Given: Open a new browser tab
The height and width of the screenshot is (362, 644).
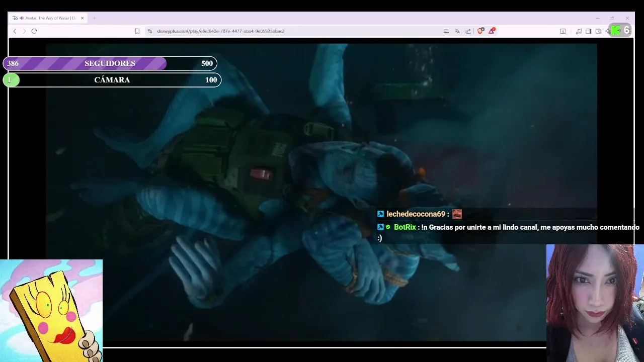Looking at the screenshot, I should point(94,18).
